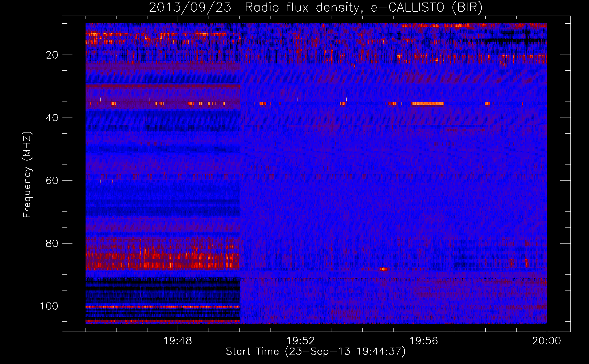Viewport: 589px width, 364px height.
Task: Click the 'Frequency (MHZ)' y-axis label
Action: (27, 174)
